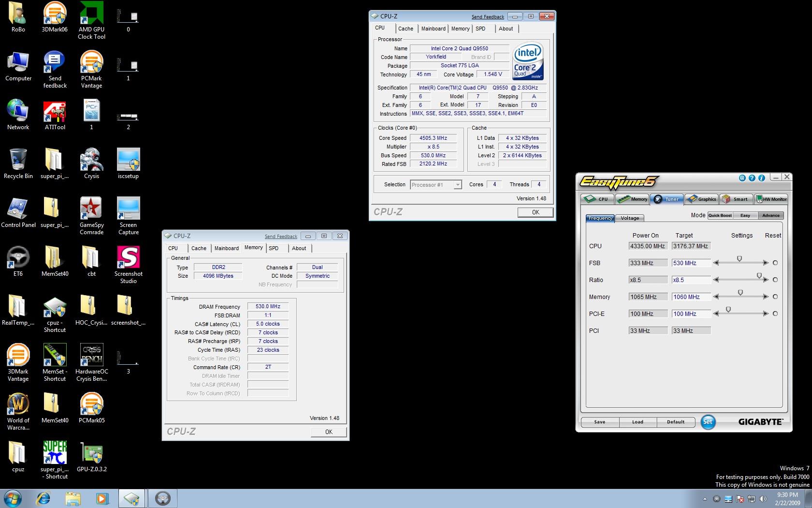Launch the MemSet - Shortcut icon
This screenshot has height=508, width=812.
(55, 362)
